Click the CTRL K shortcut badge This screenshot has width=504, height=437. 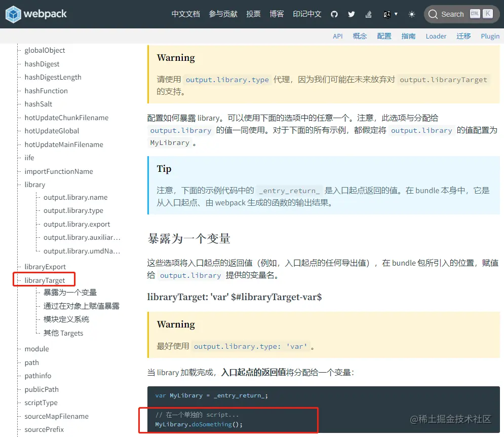pyautogui.click(x=481, y=14)
